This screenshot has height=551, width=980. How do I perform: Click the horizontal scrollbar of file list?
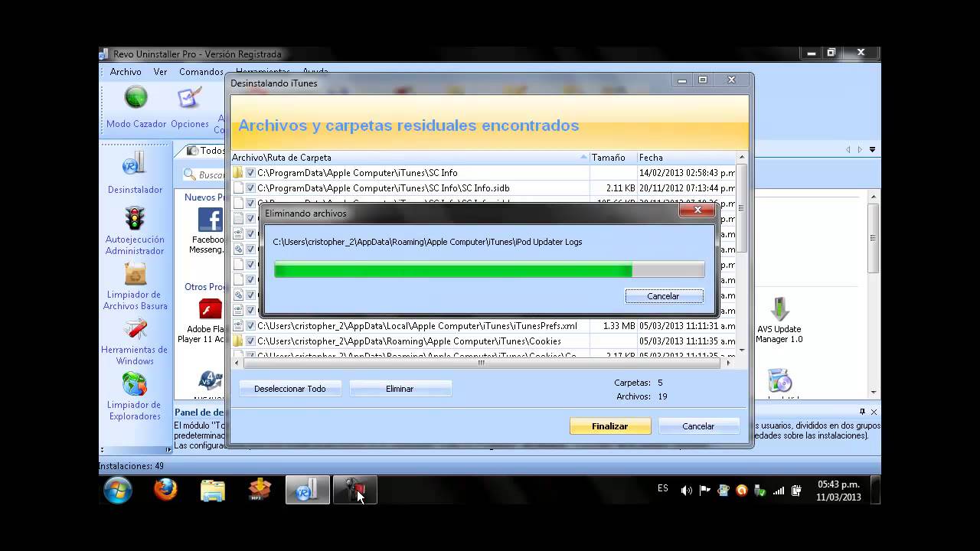(482, 364)
